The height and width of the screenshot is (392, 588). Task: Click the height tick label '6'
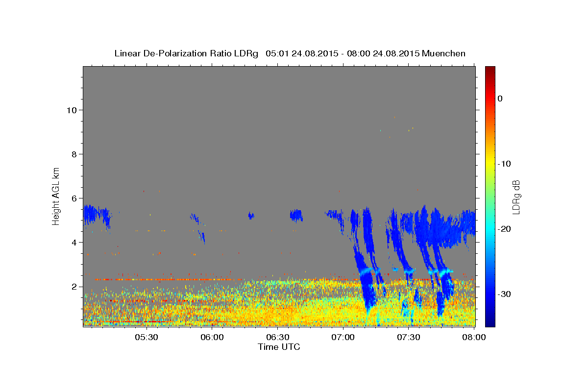74,198
